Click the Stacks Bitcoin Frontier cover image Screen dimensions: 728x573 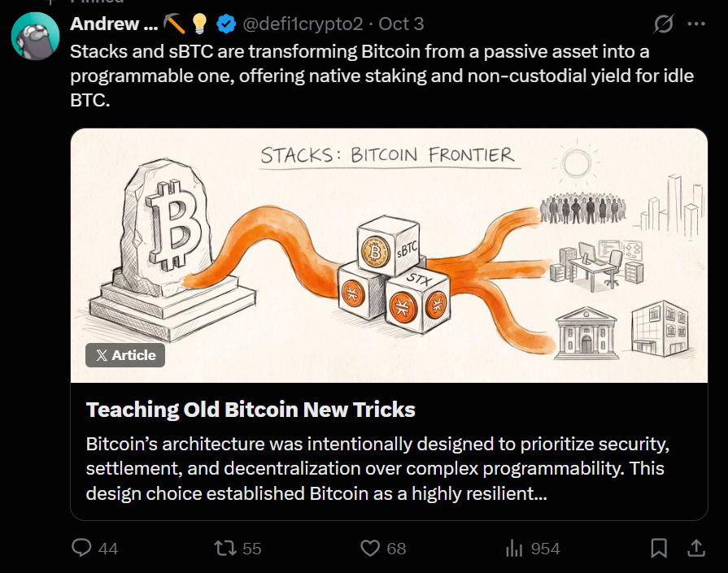pyautogui.click(x=389, y=255)
